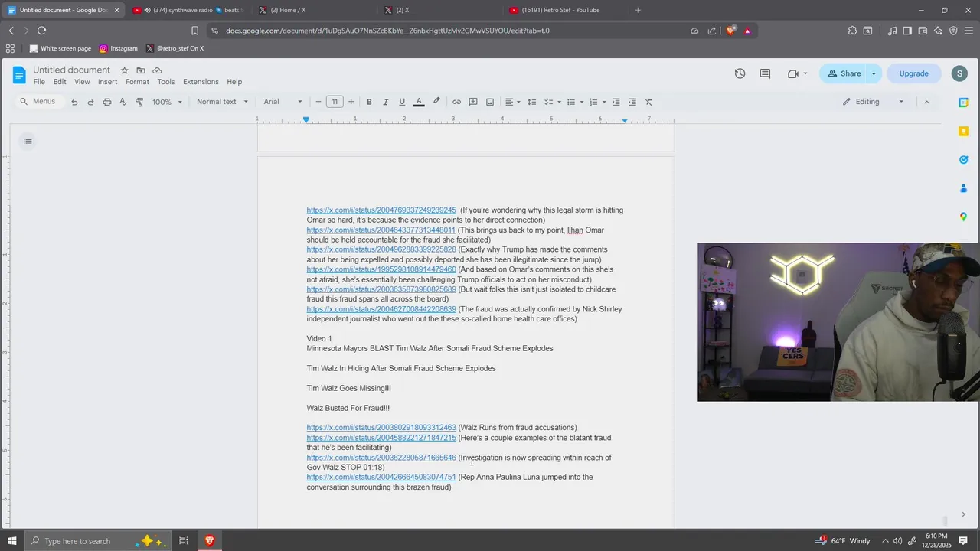Open Google Tasks in side panel

[964, 160]
